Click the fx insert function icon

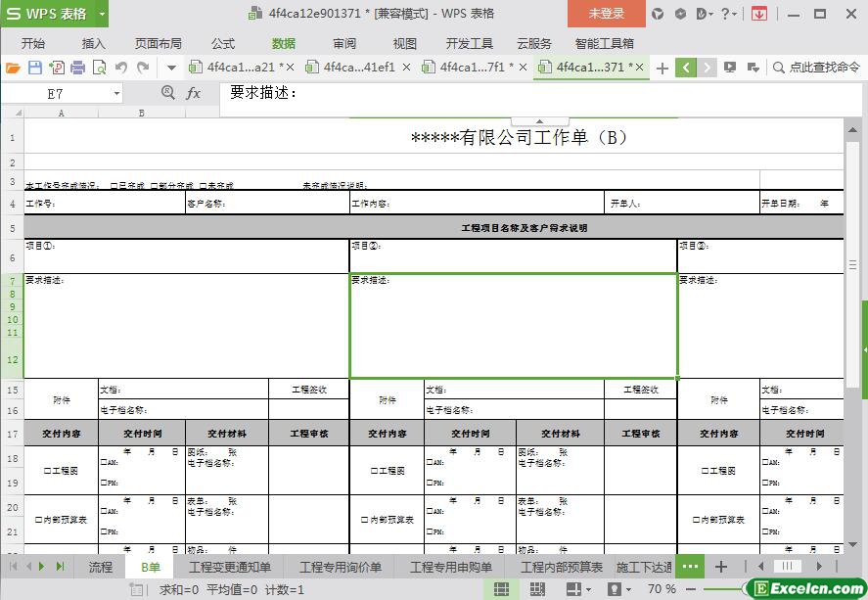click(x=194, y=93)
